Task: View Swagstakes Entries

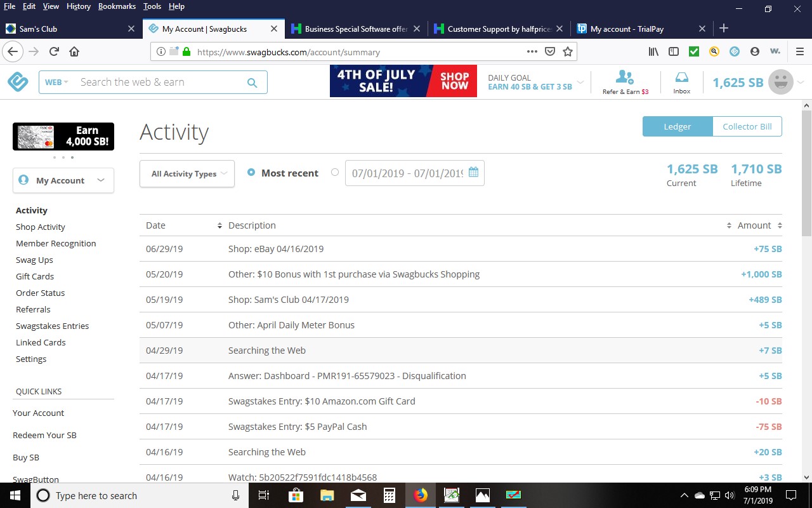Action: coord(52,326)
